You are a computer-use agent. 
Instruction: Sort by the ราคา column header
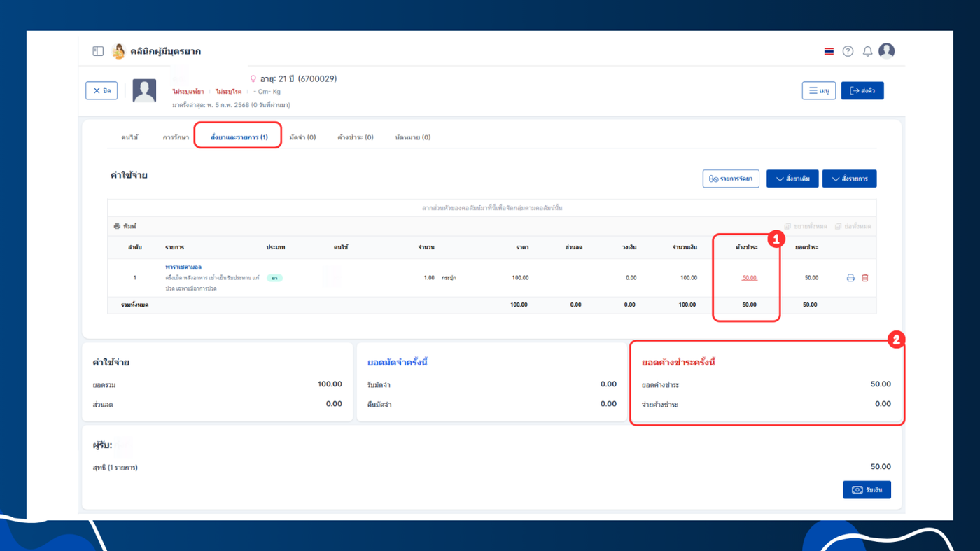click(523, 247)
